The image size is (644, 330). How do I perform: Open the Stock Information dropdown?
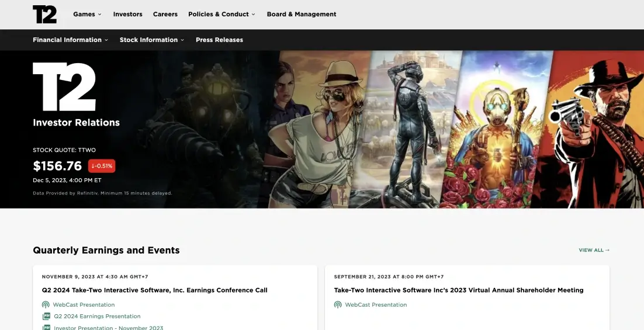[x=151, y=40]
